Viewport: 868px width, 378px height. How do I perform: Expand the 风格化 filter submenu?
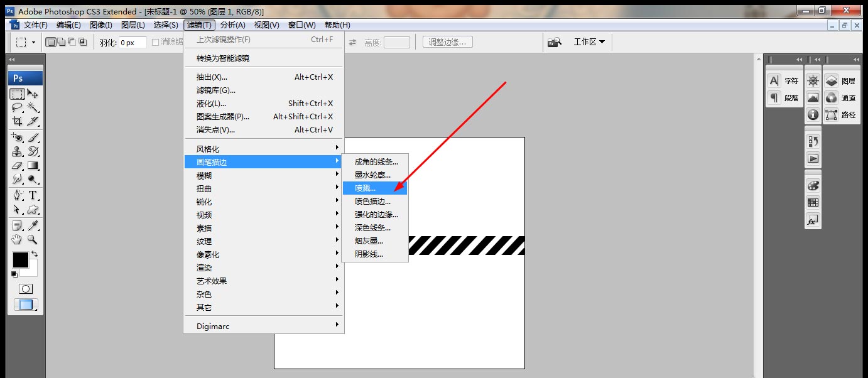click(264, 149)
